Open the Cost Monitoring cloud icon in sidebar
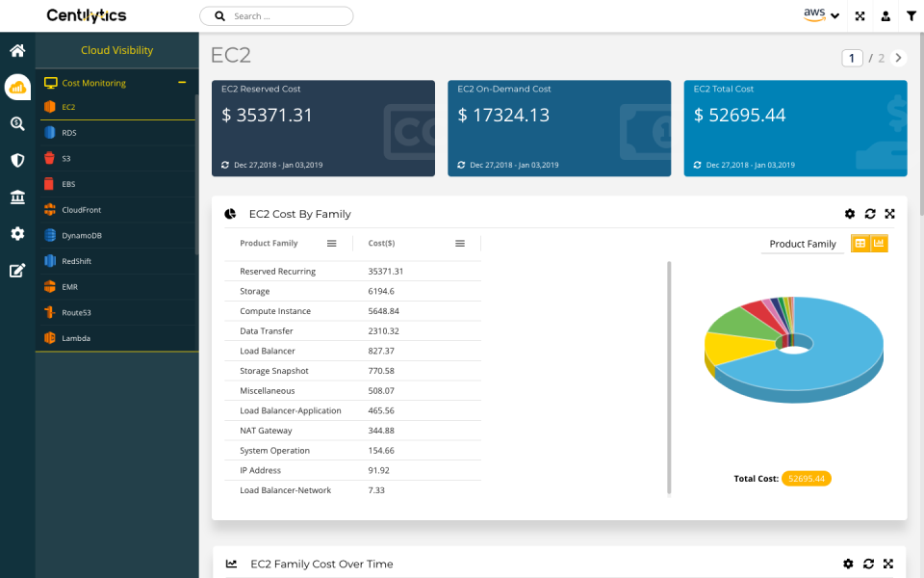This screenshot has width=924, height=578. click(x=17, y=87)
